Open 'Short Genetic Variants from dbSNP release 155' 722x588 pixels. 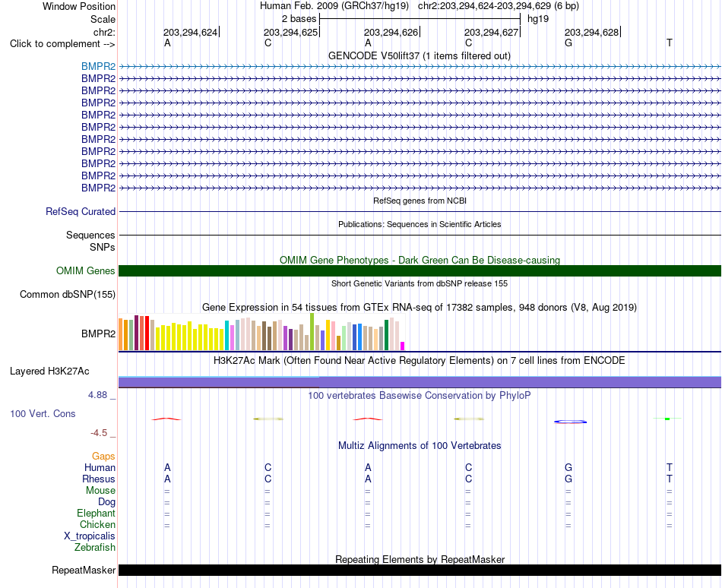420,283
